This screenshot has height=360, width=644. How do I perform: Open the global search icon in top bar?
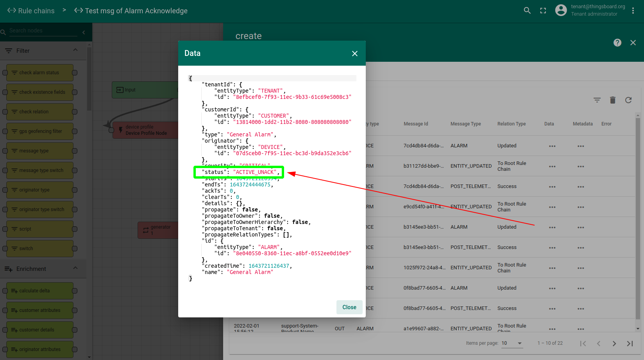click(527, 11)
